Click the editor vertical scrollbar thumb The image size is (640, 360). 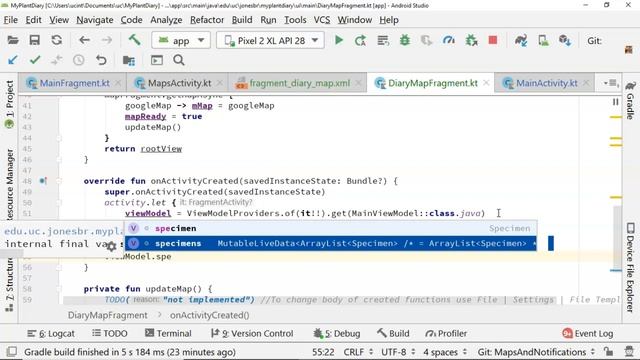click(x=617, y=238)
